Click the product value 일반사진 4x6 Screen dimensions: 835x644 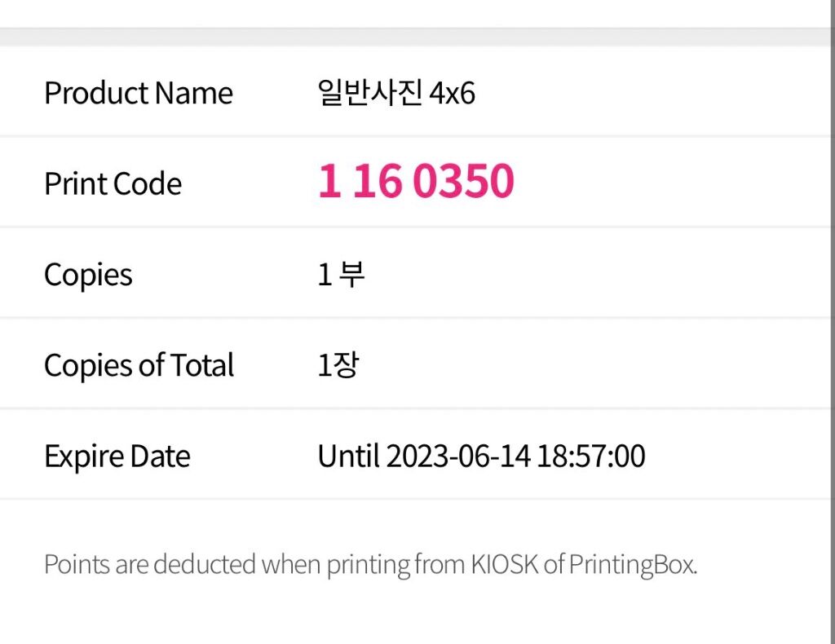coord(396,93)
